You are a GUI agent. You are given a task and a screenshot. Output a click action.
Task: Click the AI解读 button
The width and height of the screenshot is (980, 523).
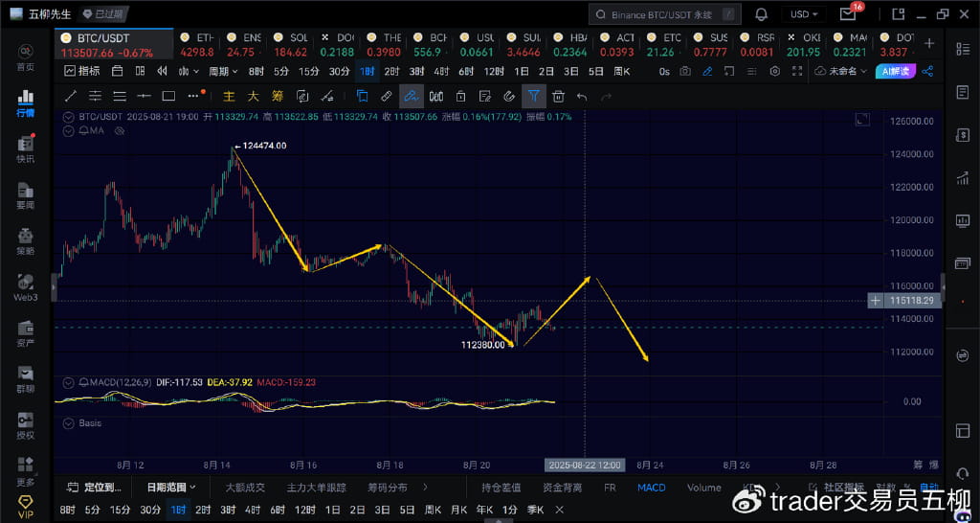point(896,71)
